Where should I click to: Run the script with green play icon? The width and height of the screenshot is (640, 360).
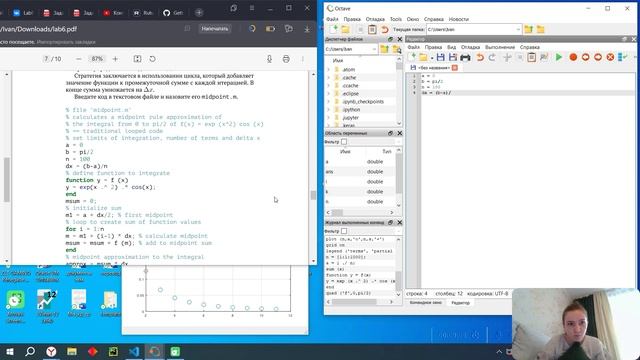tap(559, 57)
